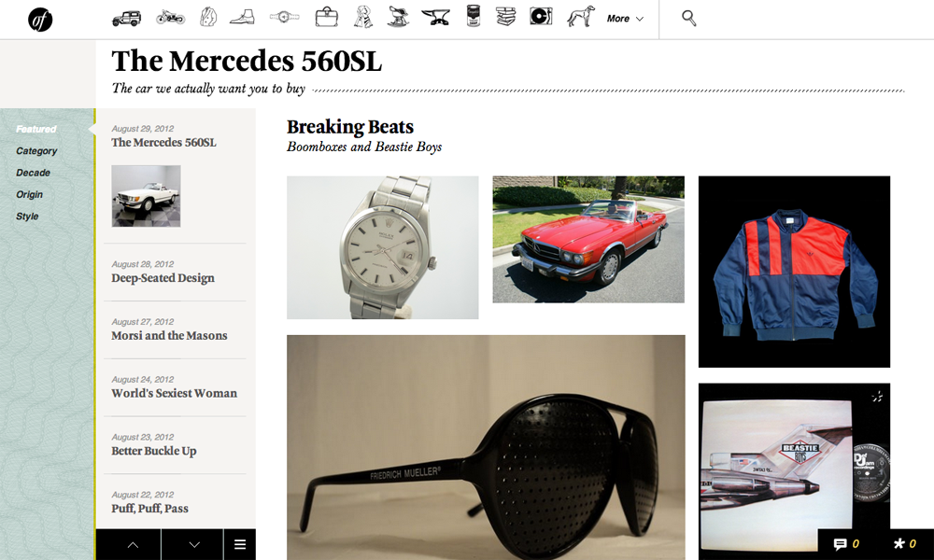
Task: Open 'The Mercedes 560SL' article link
Action: (163, 142)
